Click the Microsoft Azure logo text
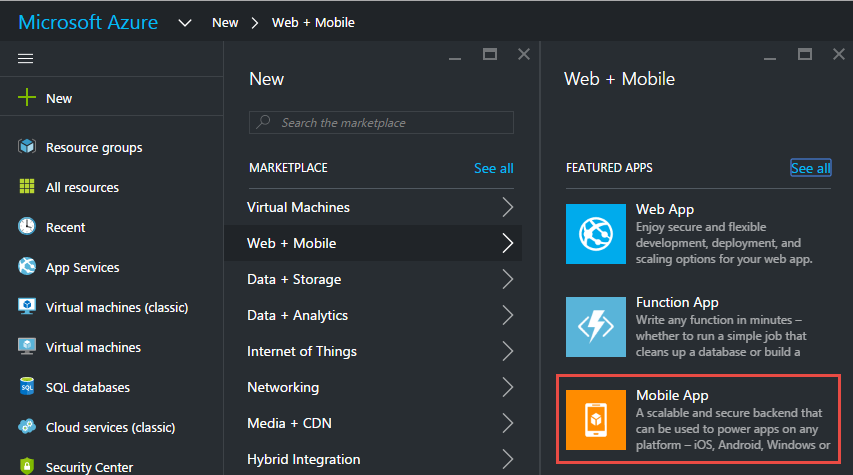The height and width of the screenshot is (475, 853). pos(88,22)
